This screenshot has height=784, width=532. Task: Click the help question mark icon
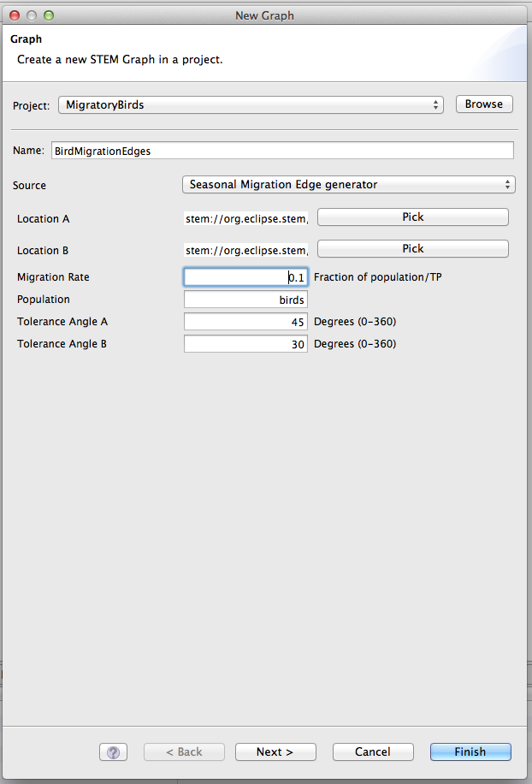(x=113, y=751)
